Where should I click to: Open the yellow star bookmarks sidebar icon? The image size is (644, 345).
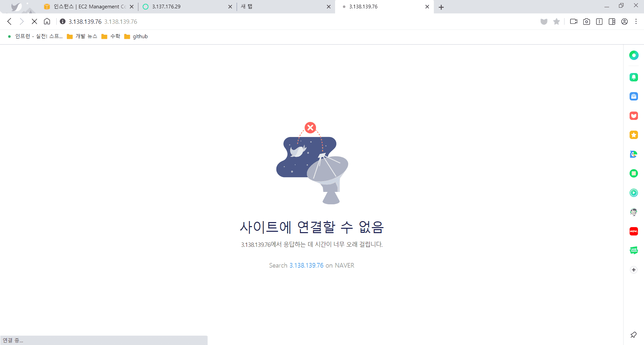634,135
